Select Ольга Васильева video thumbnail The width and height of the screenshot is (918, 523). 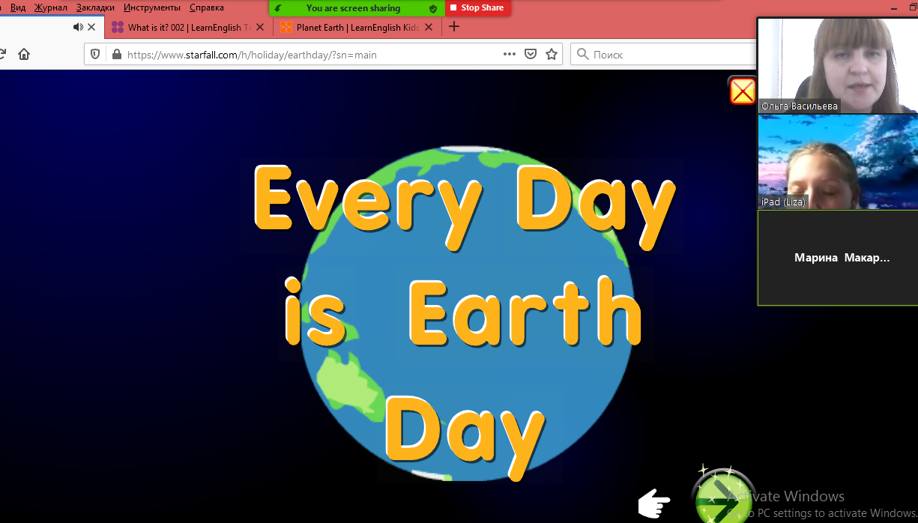click(837, 65)
